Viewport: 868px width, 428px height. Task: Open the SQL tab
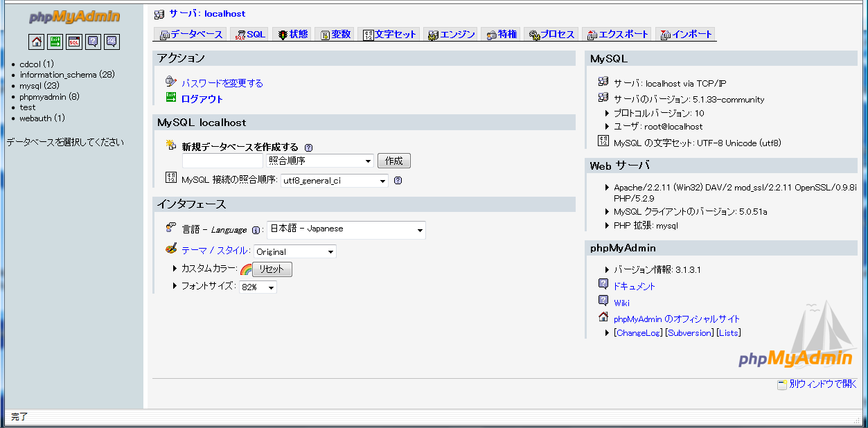coord(250,34)
